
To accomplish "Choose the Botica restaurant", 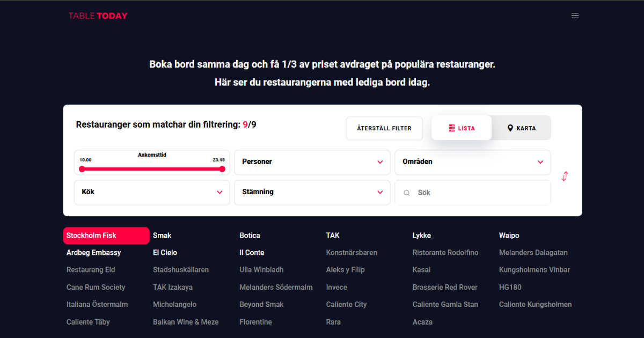I will (x=250, y=236).
